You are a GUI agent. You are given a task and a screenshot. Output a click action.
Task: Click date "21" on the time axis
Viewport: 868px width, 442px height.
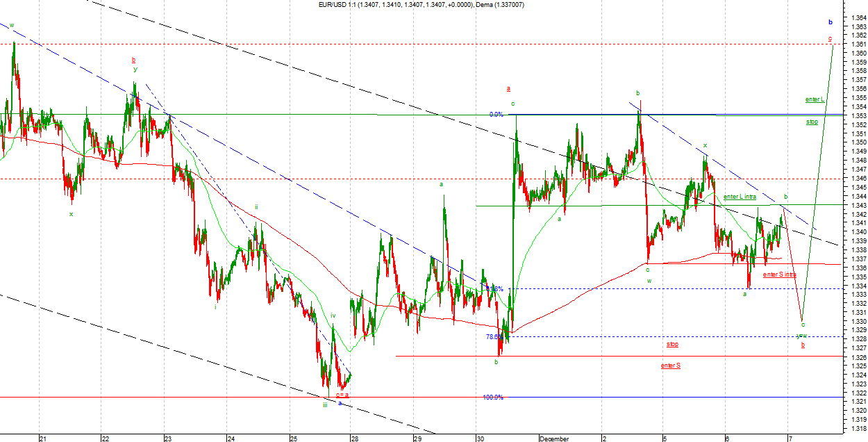[x=42, y=439]
